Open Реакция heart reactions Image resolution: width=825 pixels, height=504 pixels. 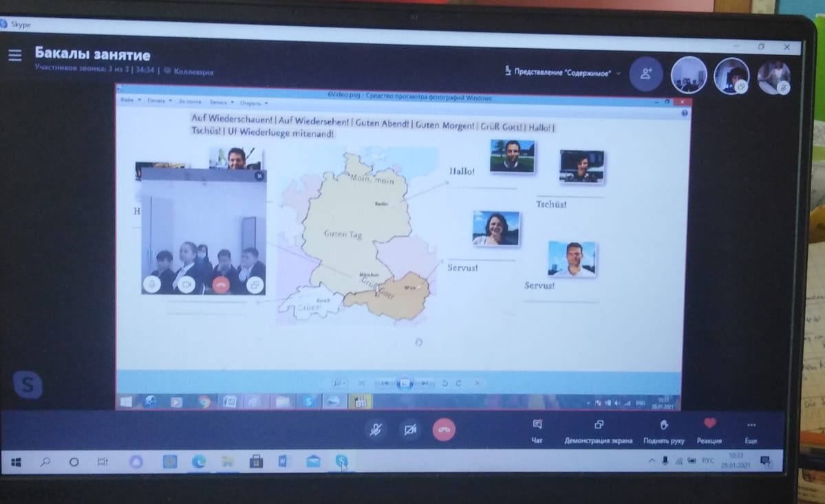pos(709,430)
